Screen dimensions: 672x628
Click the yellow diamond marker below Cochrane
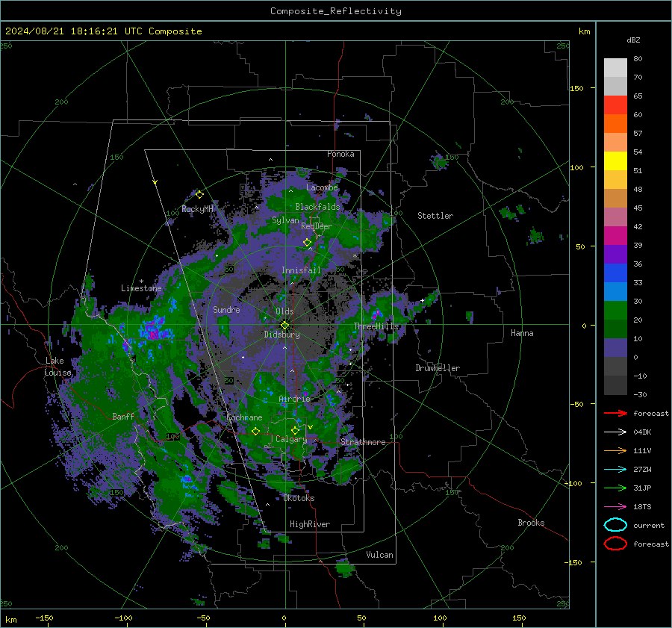coord(256,432)
